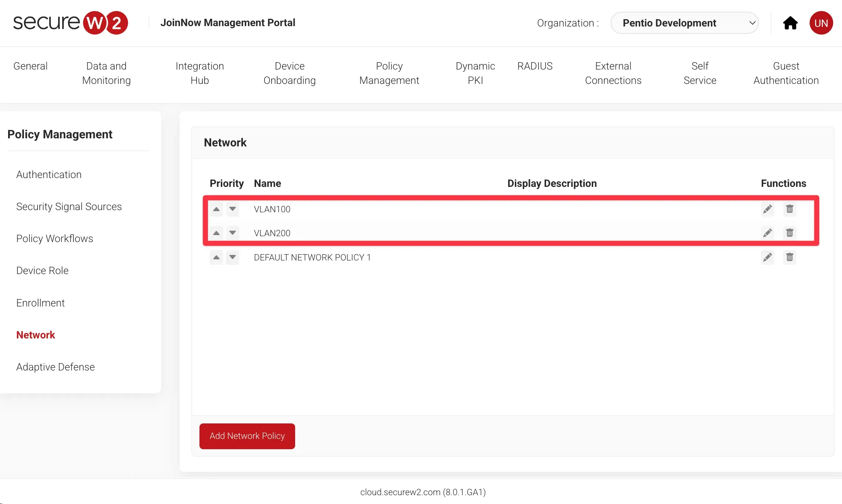
Task: Open the Dynamic PKI menu
Action: pos(475,73)
